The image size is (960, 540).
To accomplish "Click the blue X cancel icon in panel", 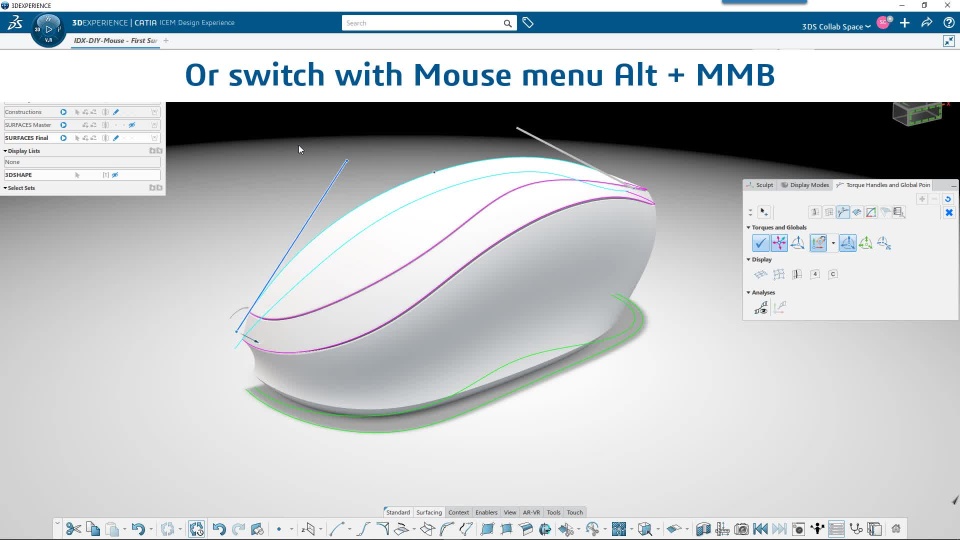I will tap(949, 212).
